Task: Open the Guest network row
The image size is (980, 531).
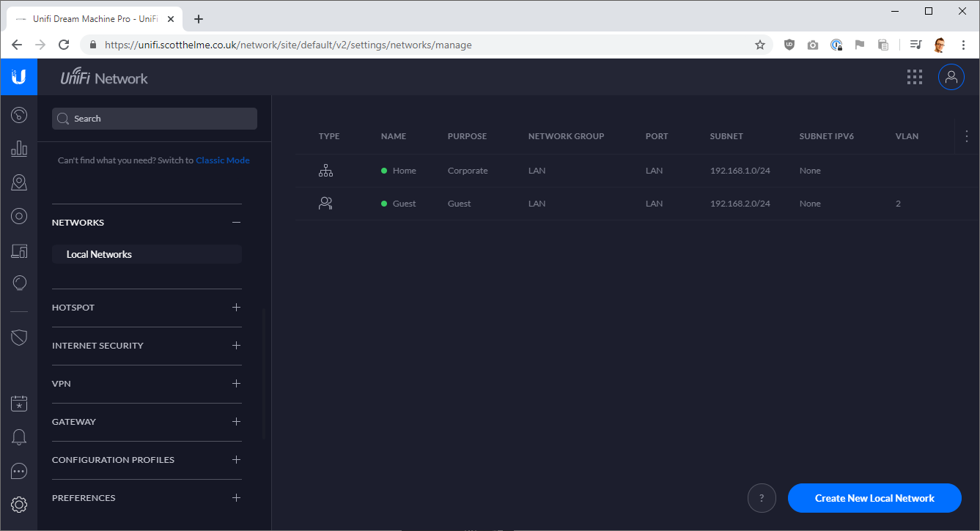Action: click(x=404, y=204)
